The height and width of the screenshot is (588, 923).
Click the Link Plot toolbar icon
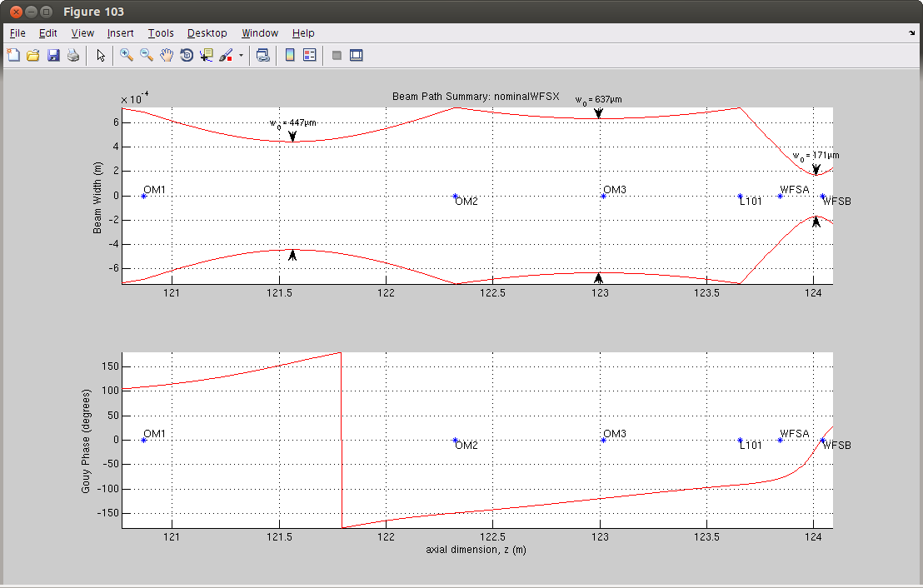(x=263, y=55)
